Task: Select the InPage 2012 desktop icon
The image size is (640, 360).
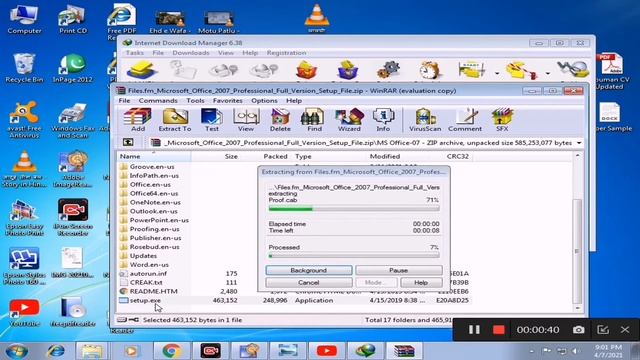Action: (73, 68)
